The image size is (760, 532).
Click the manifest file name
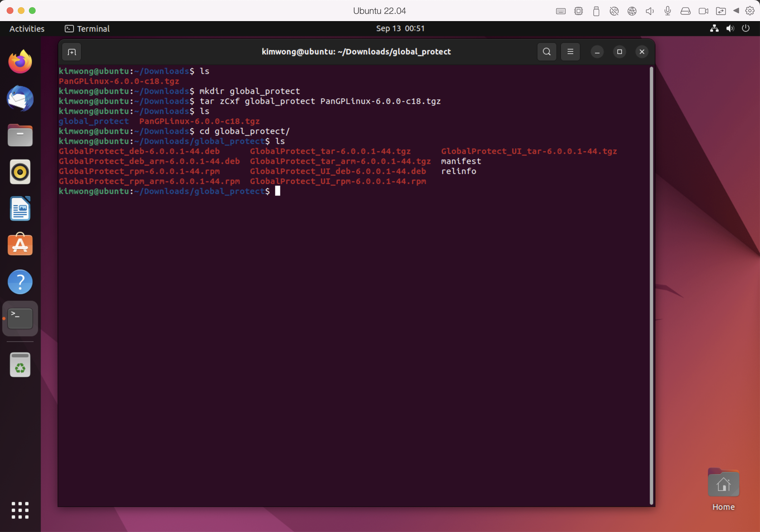461,161
